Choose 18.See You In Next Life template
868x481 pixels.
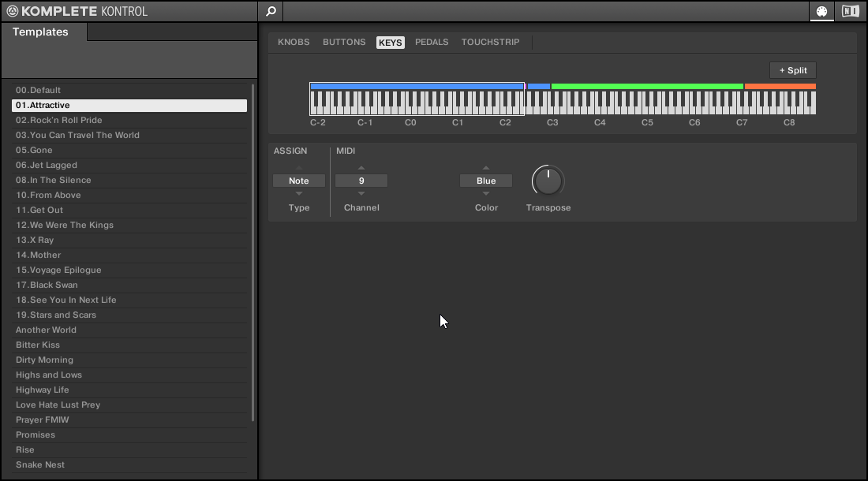129,300
